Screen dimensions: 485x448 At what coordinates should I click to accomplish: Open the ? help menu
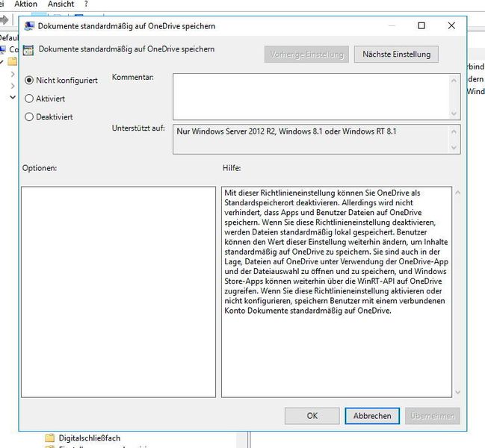(x=86, y=4)
